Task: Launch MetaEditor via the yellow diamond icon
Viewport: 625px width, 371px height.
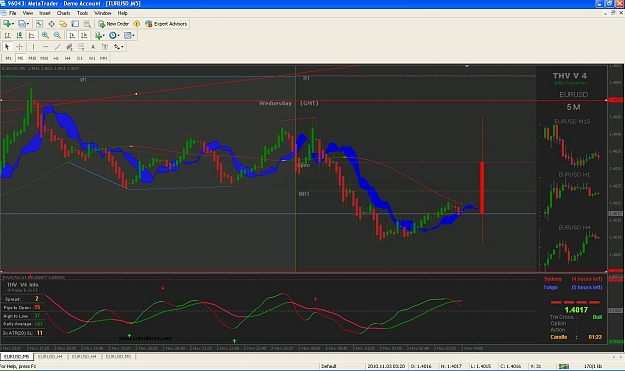Action: [137, 24]
